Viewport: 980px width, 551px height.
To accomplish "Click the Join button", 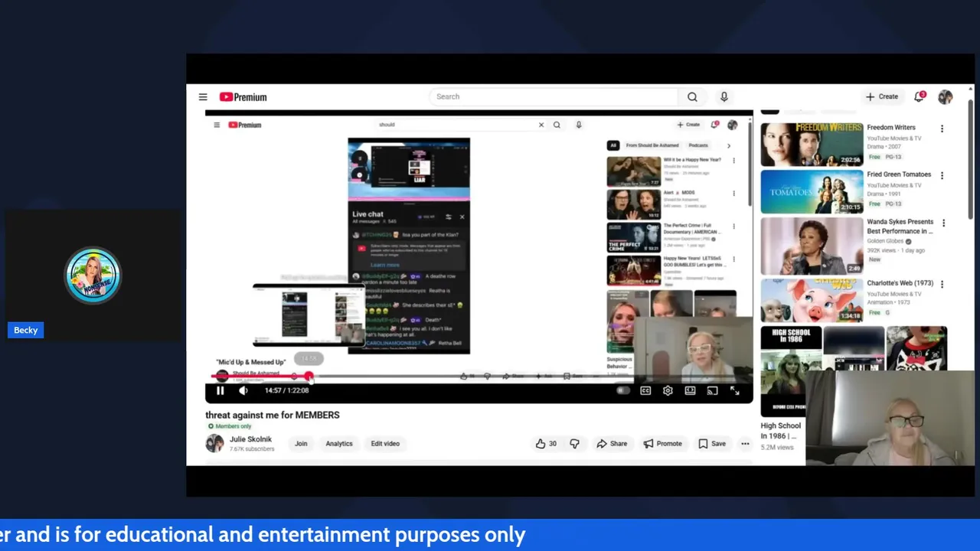I will pos(301,443).
